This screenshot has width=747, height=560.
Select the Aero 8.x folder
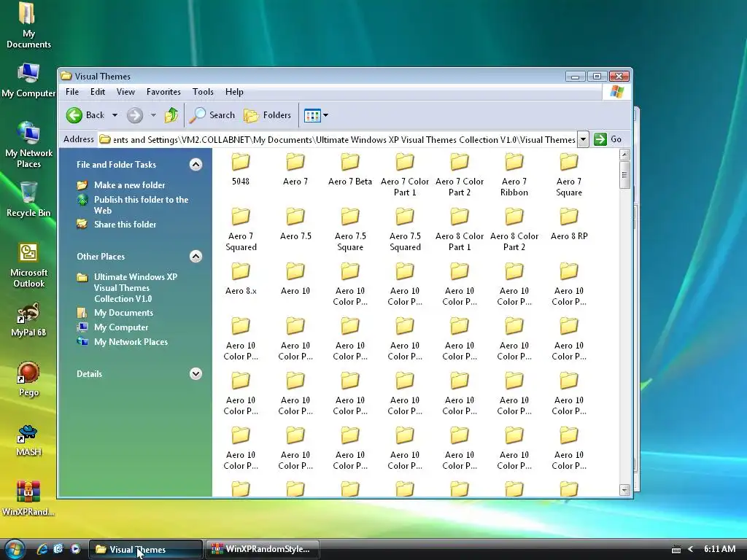click(241, 279)
